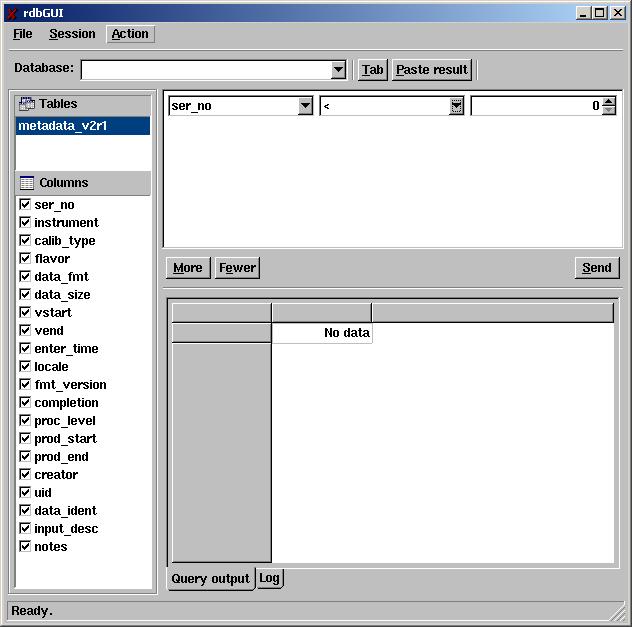632x627 pixels.
Task: Toggle the instrument column checkbox
Action: pyautogui.click(x=25, y=222)
